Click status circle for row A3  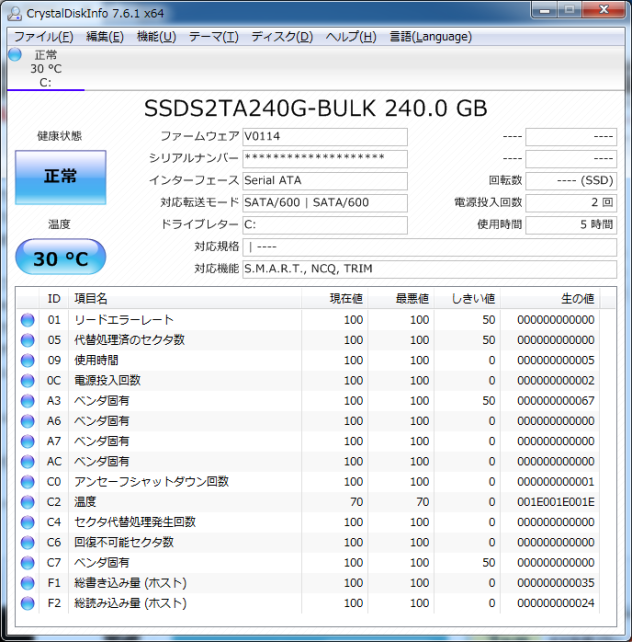pyautogui.click(x=28, y=401)
